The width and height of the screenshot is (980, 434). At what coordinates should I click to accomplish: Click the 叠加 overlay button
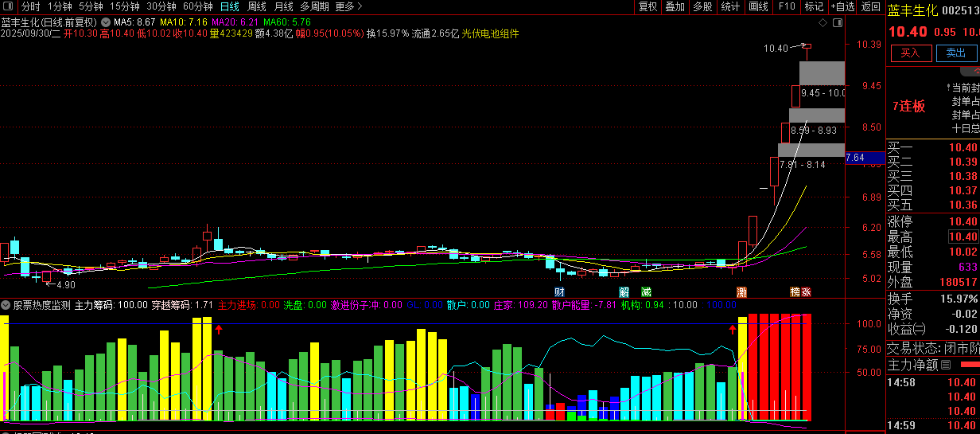coord(675,6)
